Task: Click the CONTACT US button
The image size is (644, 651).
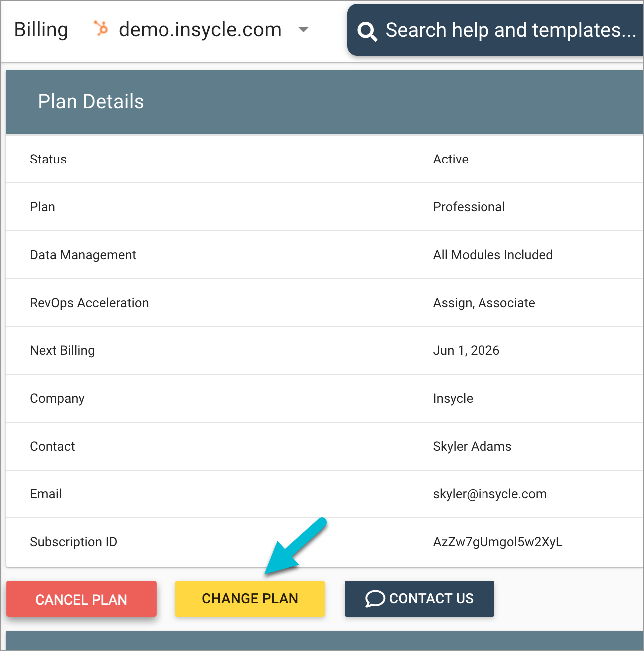Action: (419, 599)
